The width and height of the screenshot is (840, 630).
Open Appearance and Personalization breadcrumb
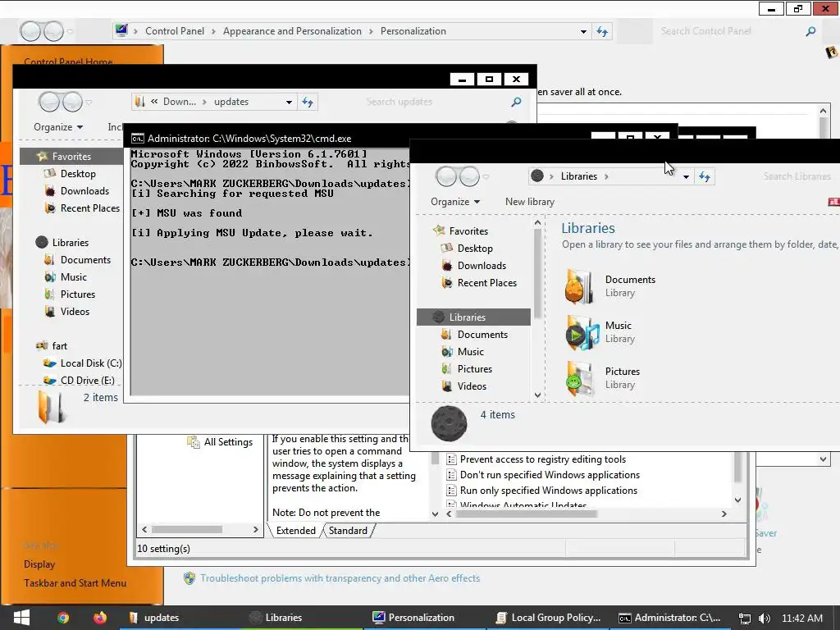(x=292, y=31)
